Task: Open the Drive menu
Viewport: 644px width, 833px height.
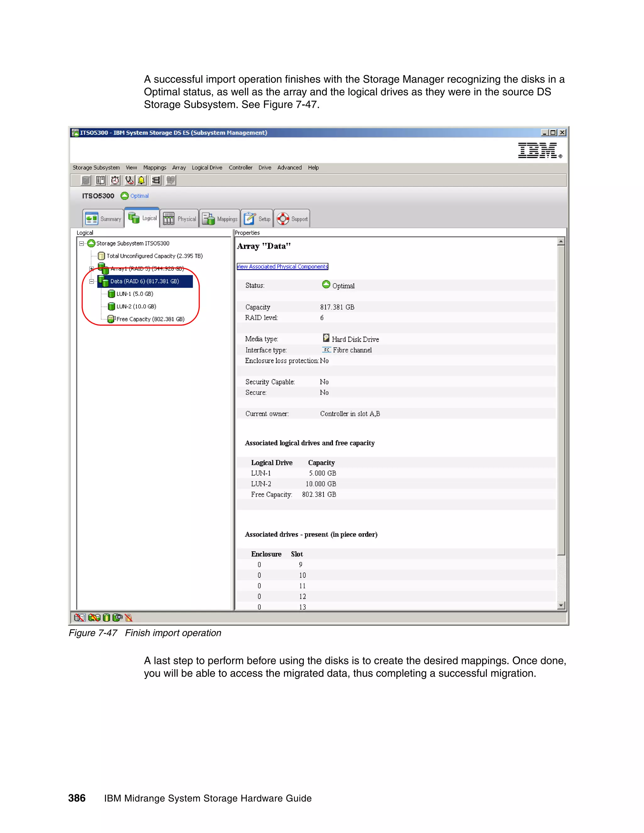Action: pyautogui.click(x=265, y=168)
